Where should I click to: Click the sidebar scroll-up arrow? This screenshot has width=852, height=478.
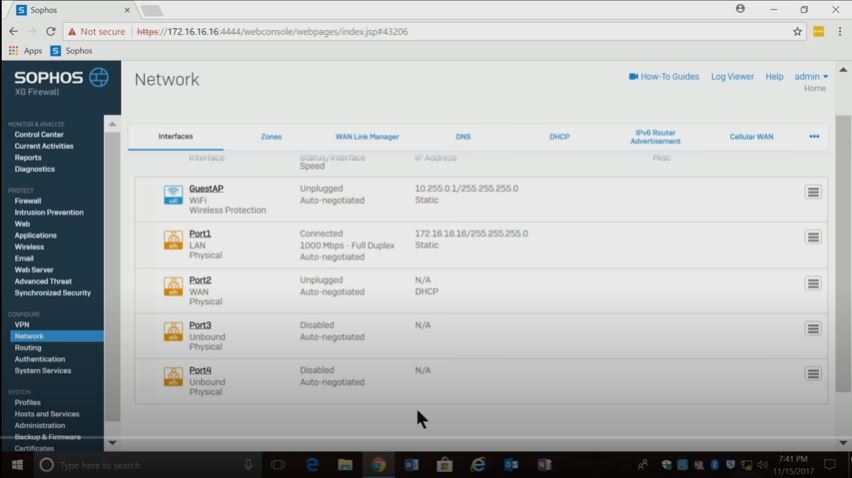click(x=112, y=124)
